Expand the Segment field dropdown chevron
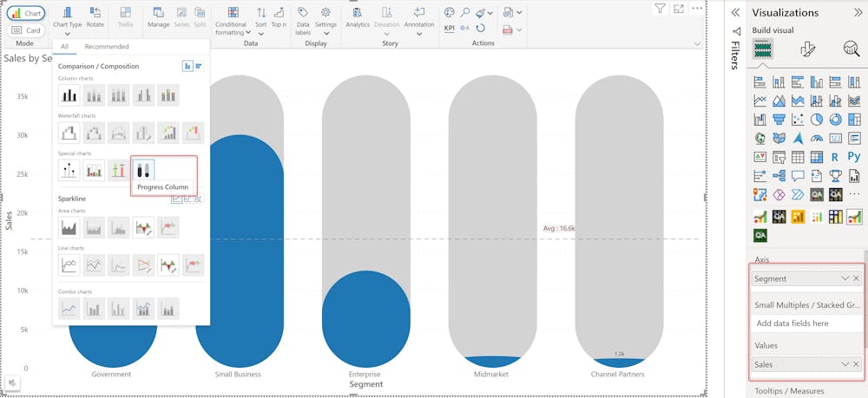868x398 pixels. (845, 278)
